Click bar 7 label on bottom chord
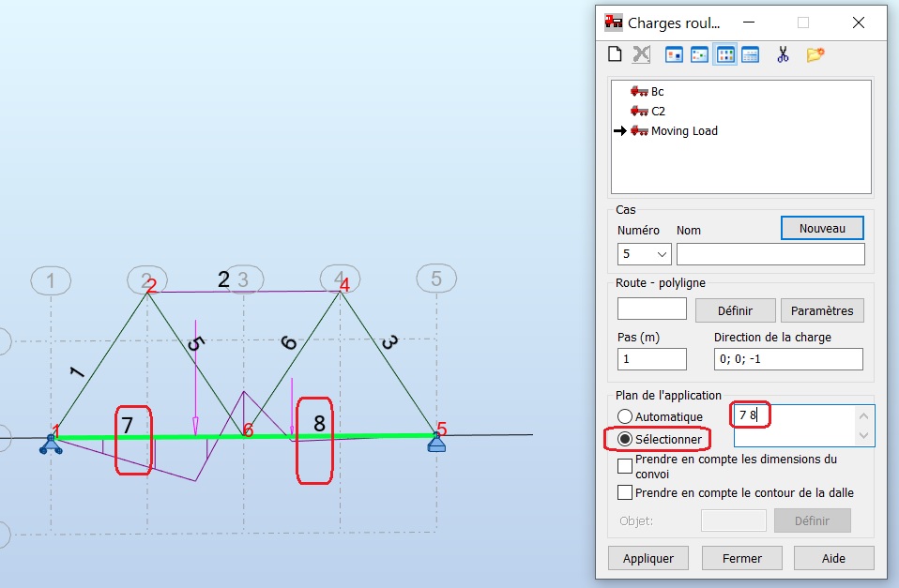899x588 pixels. point(128,425)
